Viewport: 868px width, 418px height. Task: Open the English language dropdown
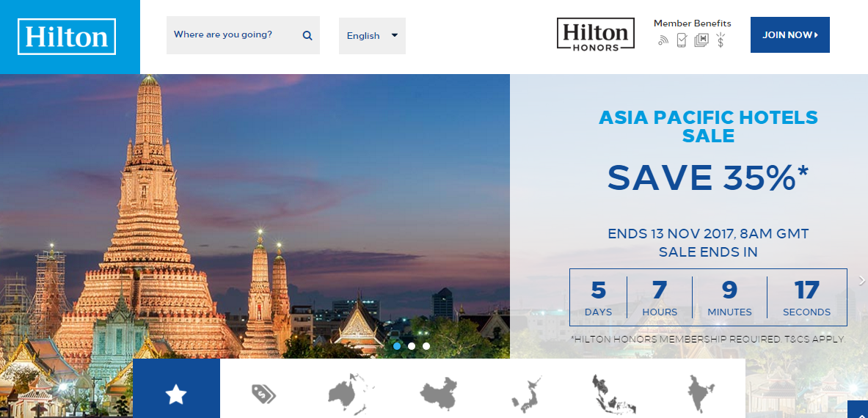(372, 36)
